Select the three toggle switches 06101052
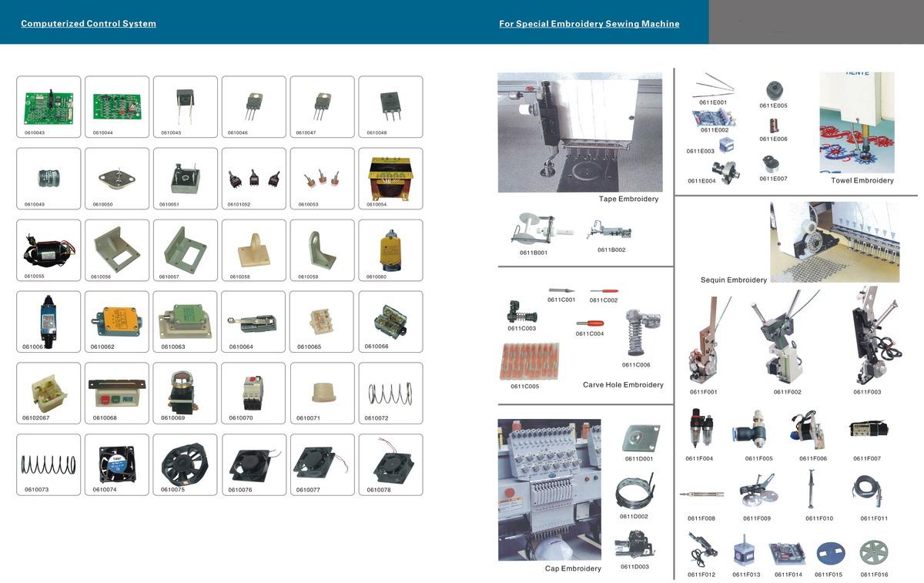The image size is (924, 583). [253, 179]
